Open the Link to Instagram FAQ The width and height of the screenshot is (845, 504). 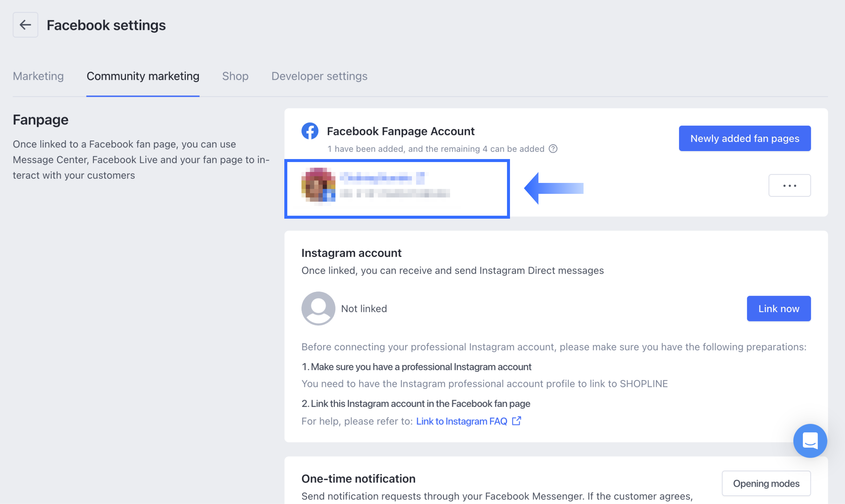pyautogui.click(x=462, y=421)
